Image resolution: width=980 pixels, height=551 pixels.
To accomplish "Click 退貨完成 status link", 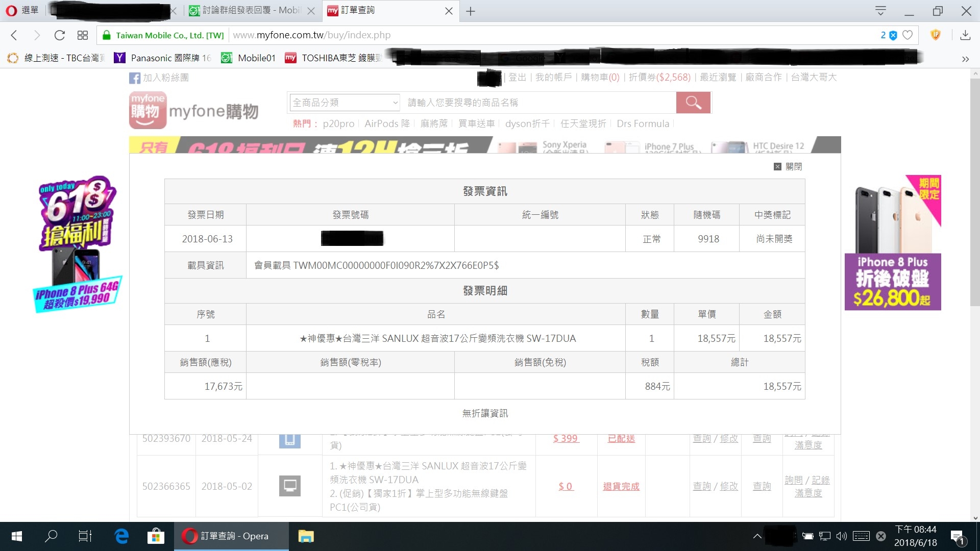I will pos(621,486).
